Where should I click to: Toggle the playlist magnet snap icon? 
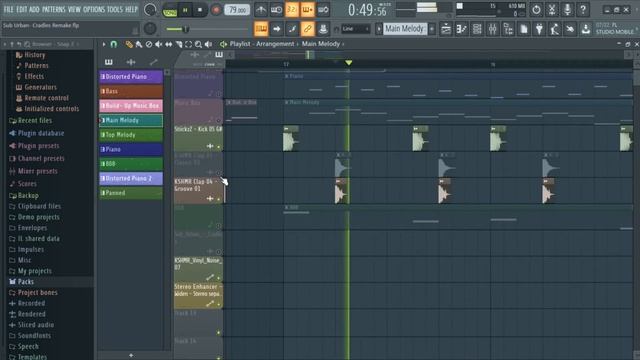[x=113, y=44]
